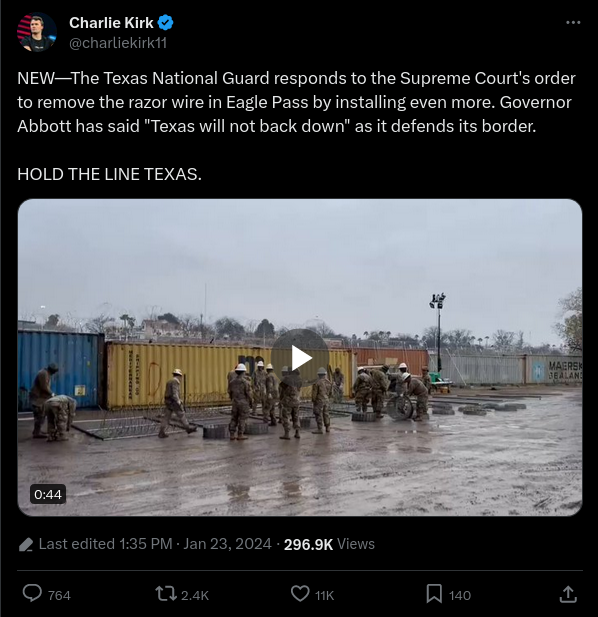The height and width of the screenshot is (617, 598).
Task: Click the share upload icon
Action: pyautogui.click(x=568, y=594)
